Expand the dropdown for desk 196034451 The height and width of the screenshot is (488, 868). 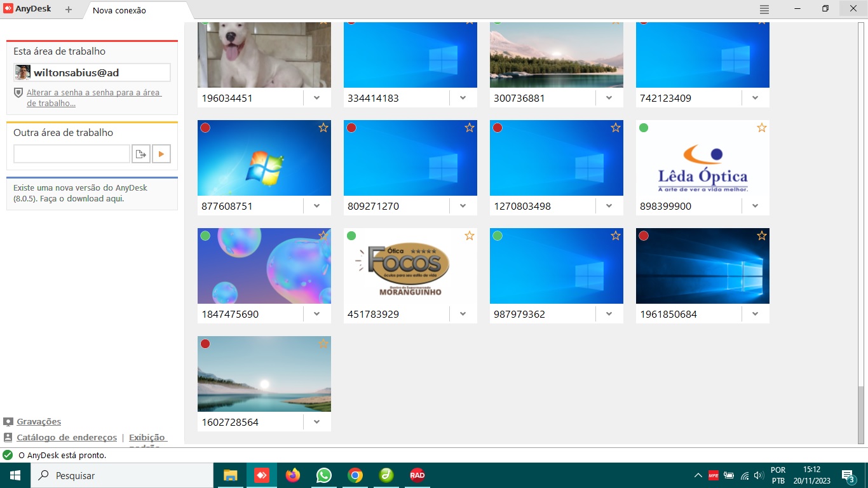click(x=316, y=98)
